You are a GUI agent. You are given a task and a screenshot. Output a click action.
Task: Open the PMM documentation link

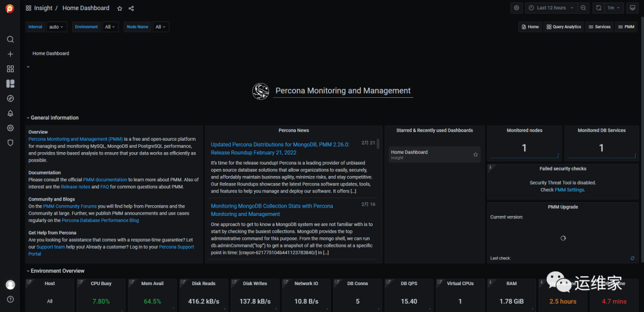[x=105, y=180]
